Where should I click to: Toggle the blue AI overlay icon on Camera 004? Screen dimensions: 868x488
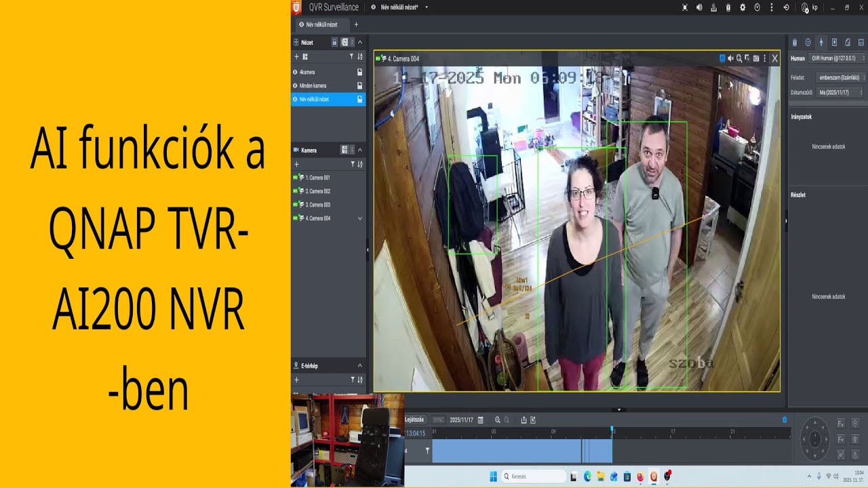[722, 58]
